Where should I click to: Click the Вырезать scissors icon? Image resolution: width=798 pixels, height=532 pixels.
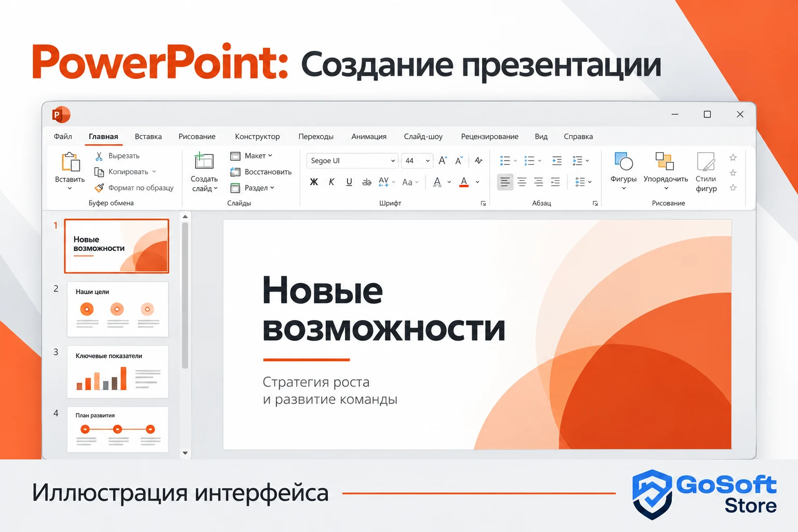click(99, 156)
